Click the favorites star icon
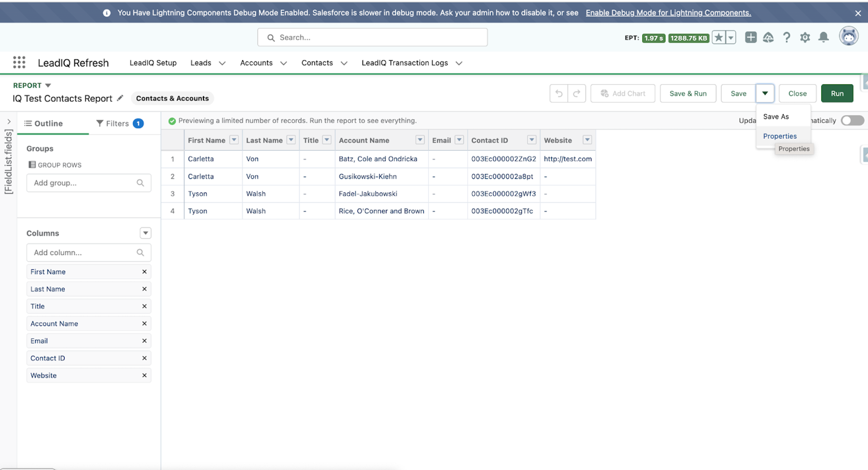 [x=719, y=37]
